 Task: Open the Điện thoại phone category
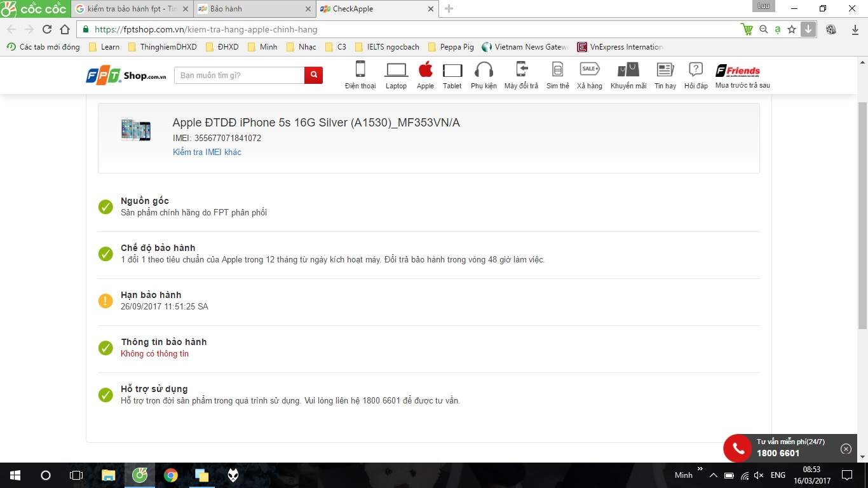coord(360,75)
